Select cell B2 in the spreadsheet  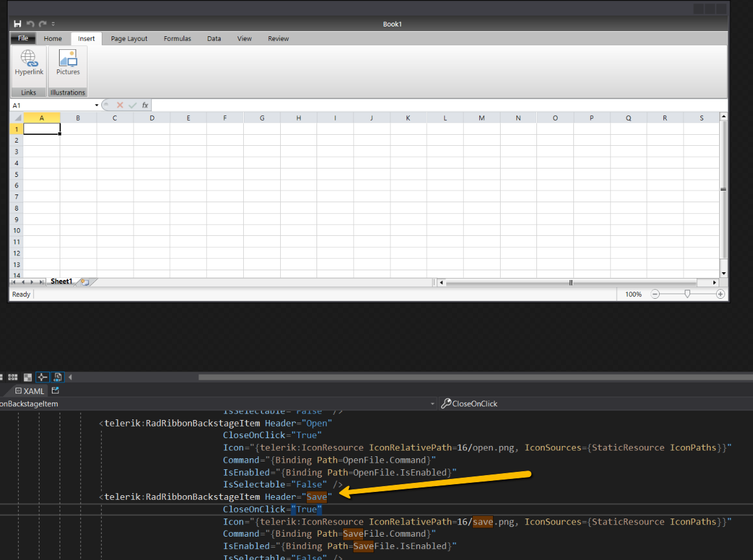point(78,140)
